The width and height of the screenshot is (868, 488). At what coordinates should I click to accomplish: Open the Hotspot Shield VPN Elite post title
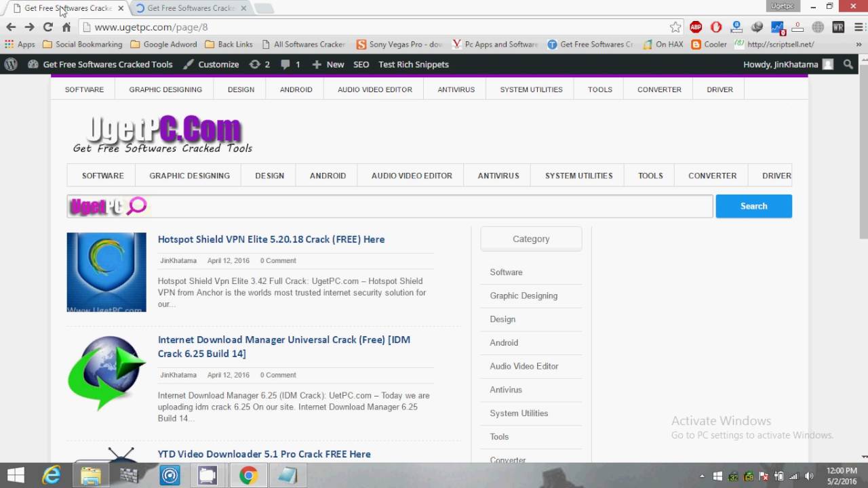click(x=271, y=239)
